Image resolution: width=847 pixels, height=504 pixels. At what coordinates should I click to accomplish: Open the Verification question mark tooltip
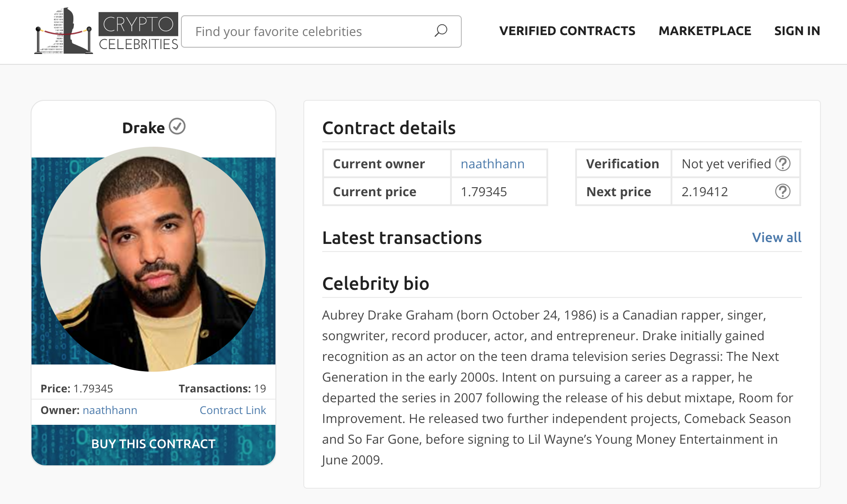tap(783, 164)
